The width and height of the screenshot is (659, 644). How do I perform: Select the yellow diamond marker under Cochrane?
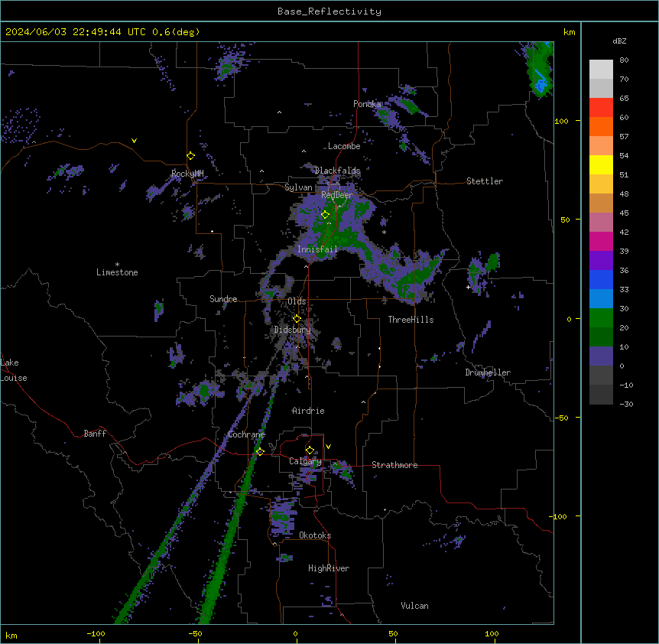pyautogui.click(x=260, y=452)
